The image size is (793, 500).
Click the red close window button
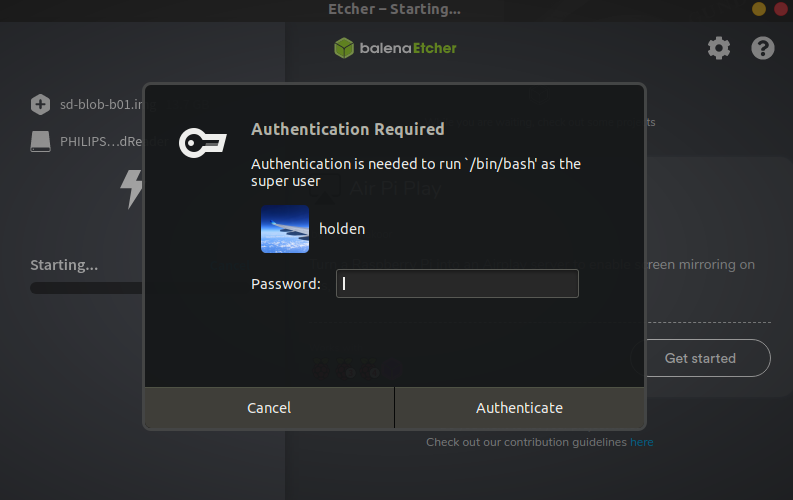tap(781, 9)
